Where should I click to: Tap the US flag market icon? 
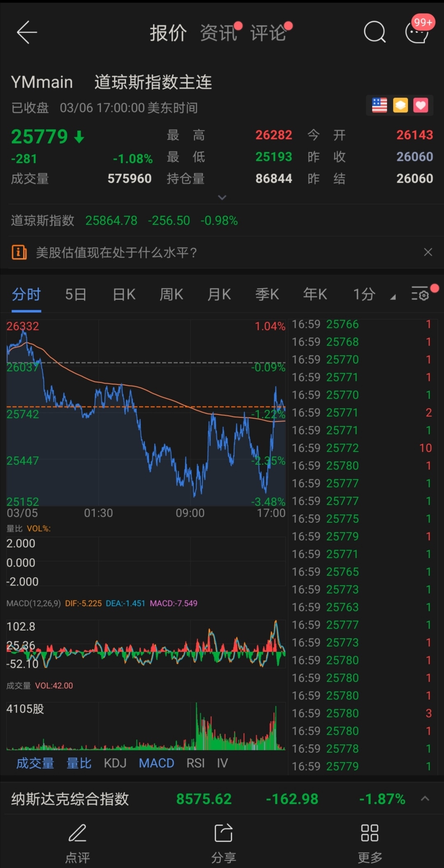tap(379, 105)
